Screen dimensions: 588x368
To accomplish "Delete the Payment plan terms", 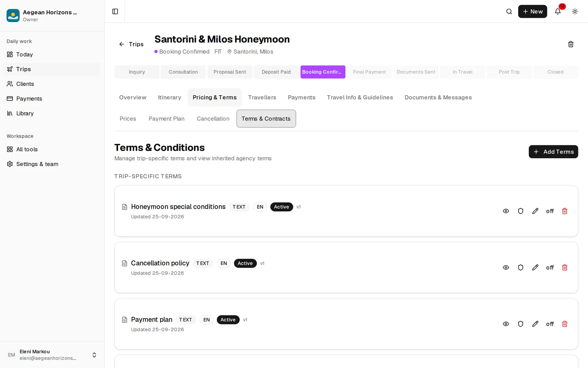I will (x=564, y=324).
